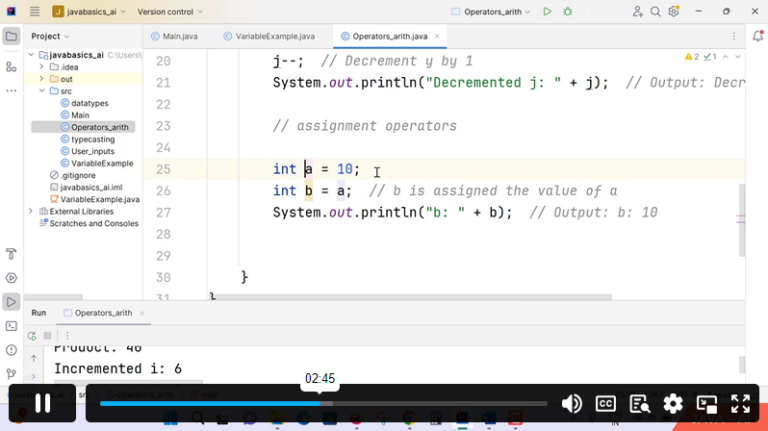768x431 pixels.
Task: Click the warnings count indicator
Action: pos(692,57)
